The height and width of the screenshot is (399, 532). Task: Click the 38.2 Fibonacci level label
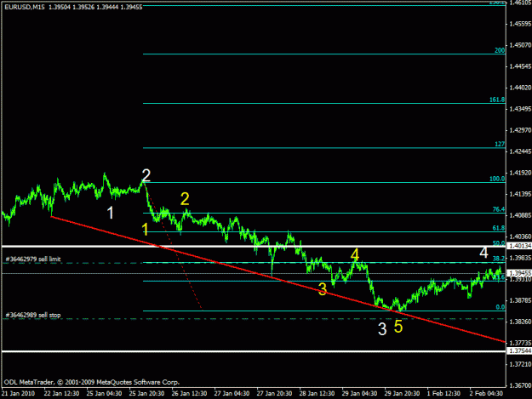(499, 259)
